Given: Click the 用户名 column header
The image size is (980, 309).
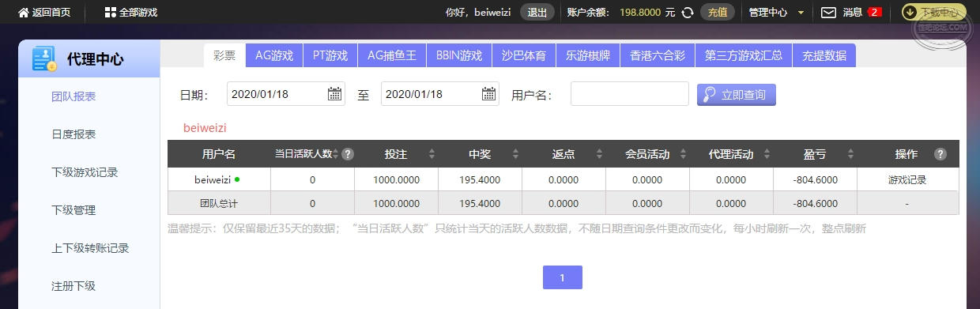Looking at the screenshot, I should [219, 154].
